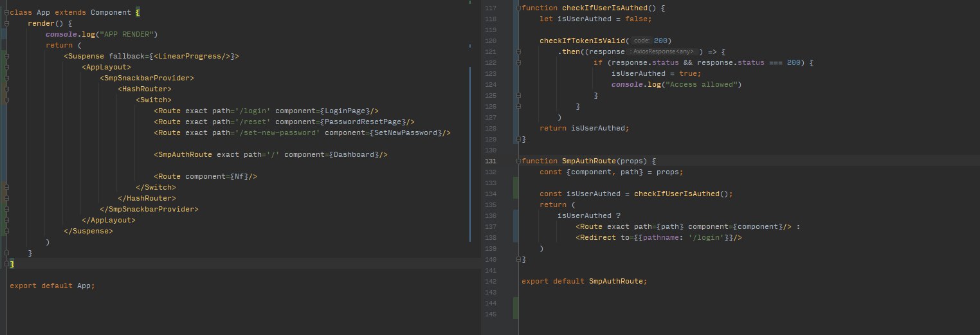980x335 pixels.
Task: Collapse function checkIfUserIsAuthed at line 117
Action: (519, 8)
